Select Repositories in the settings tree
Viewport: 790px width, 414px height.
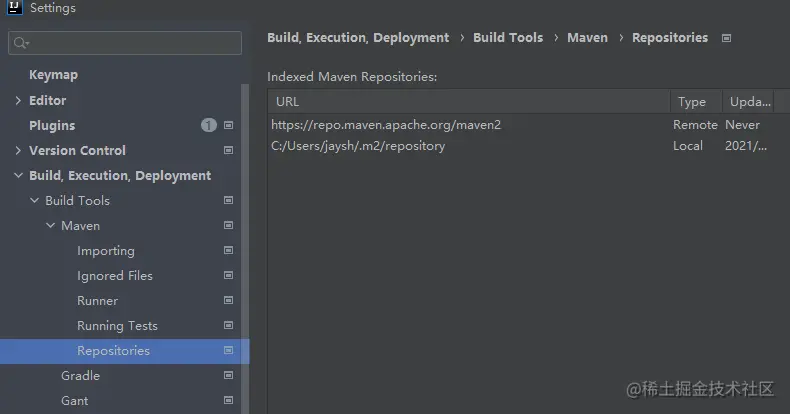point(113,351)
